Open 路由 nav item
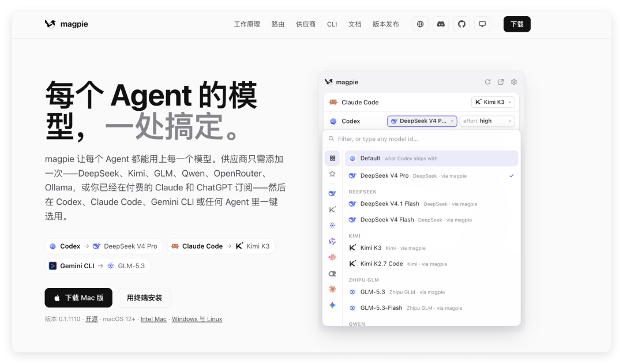 [277, 24]
